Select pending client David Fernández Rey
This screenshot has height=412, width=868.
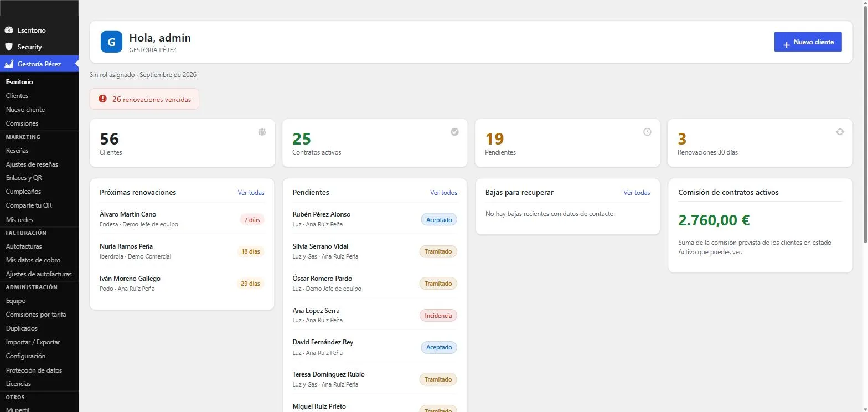tap(323, 342)
